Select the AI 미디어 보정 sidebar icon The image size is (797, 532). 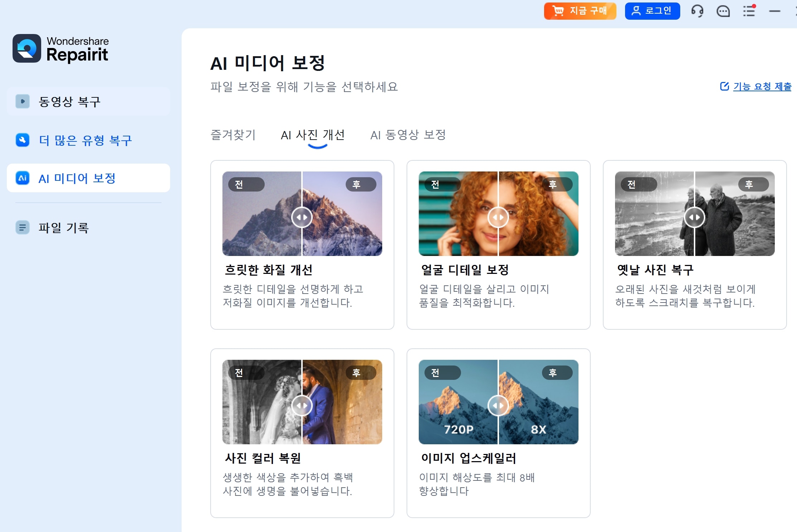pyautogui.click(x=23, y=178)
